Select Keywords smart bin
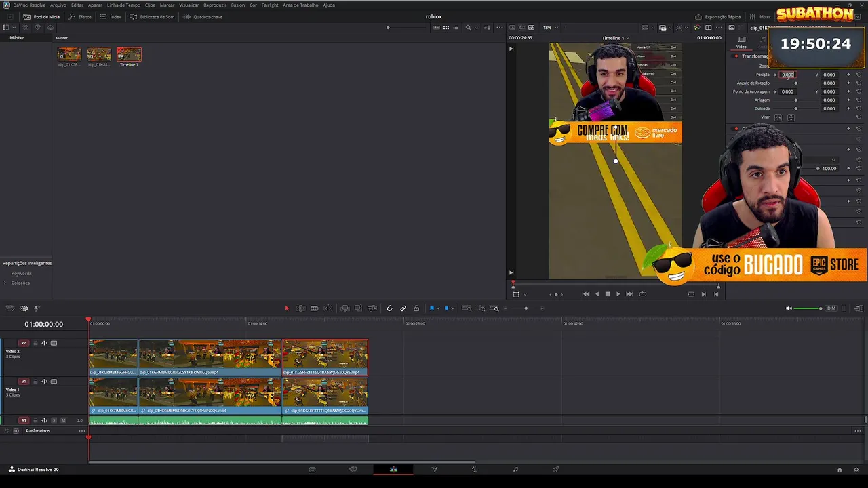 [x=21, y=273]
